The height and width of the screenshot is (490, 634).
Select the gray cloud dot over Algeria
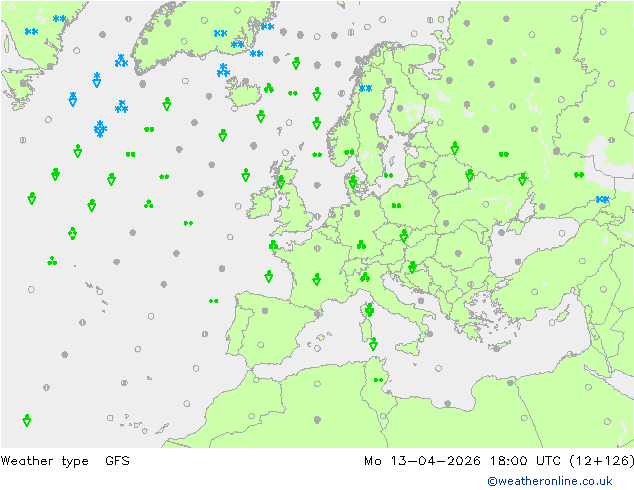coord(317,420)
